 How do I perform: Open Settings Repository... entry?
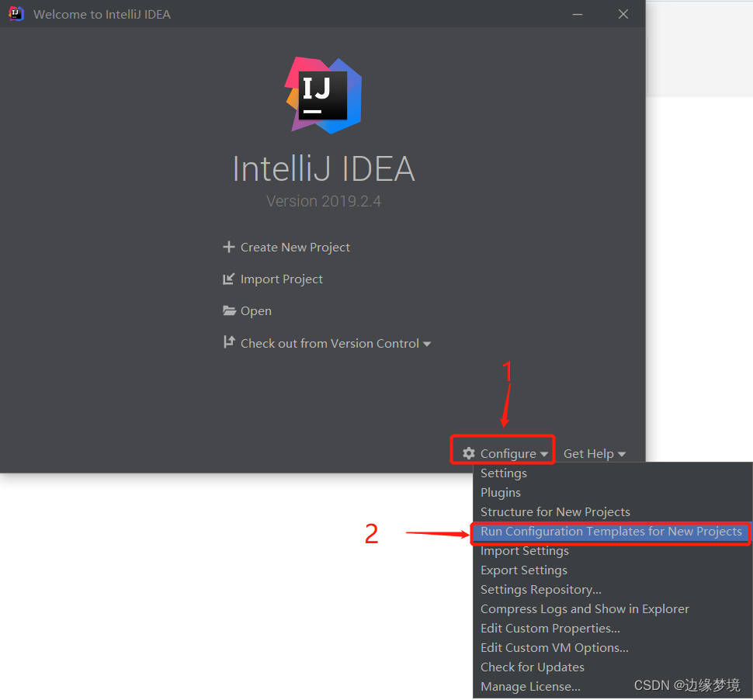pos(612,590)
